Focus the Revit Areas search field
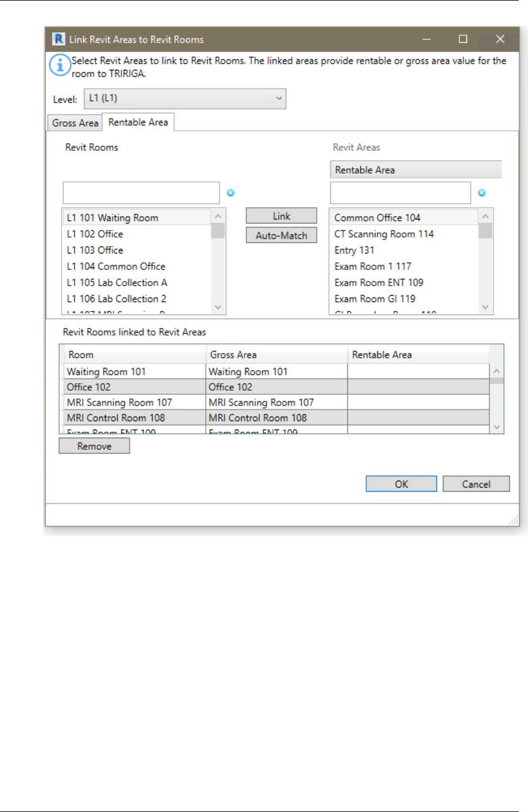 (401, 193)
